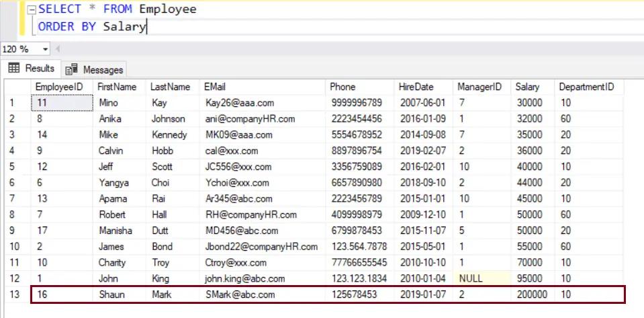Select the 200000 salary cell

coord(531,294)
